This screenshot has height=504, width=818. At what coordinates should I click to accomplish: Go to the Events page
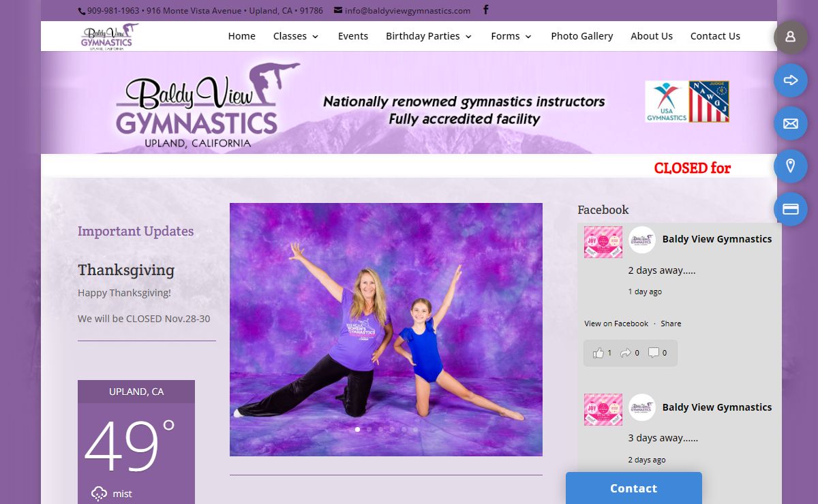[x=353, y=36]
